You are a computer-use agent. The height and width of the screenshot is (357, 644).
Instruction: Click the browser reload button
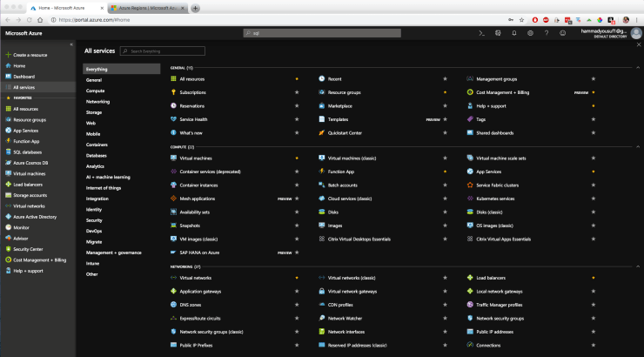[x=30, y=20]
